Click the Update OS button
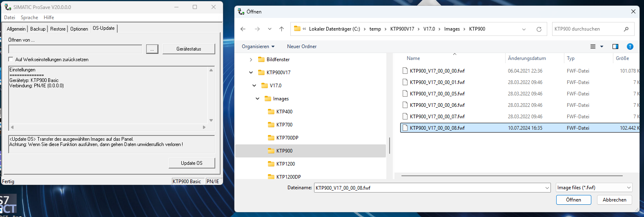This screenshot has height=217, width=644. tap(192, 163)
